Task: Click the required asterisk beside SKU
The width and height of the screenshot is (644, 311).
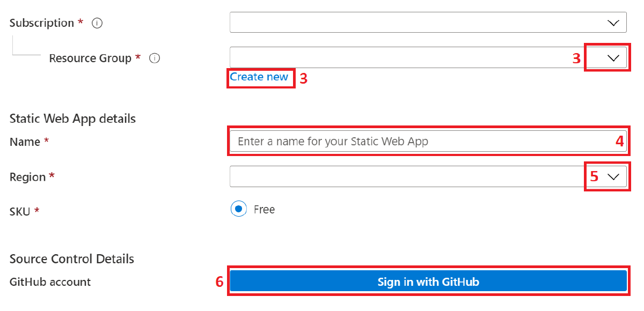Action: pos(38,209)
